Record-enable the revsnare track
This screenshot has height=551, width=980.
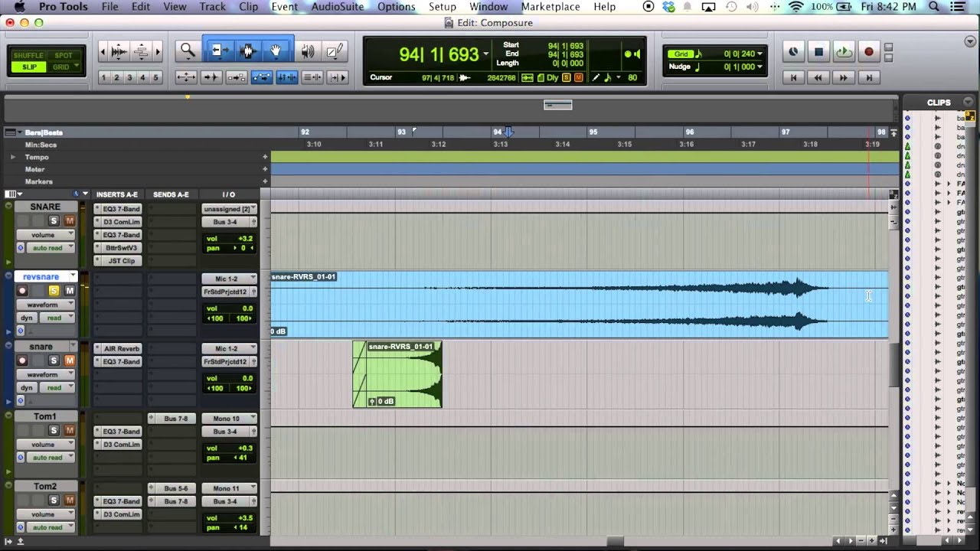22,291
